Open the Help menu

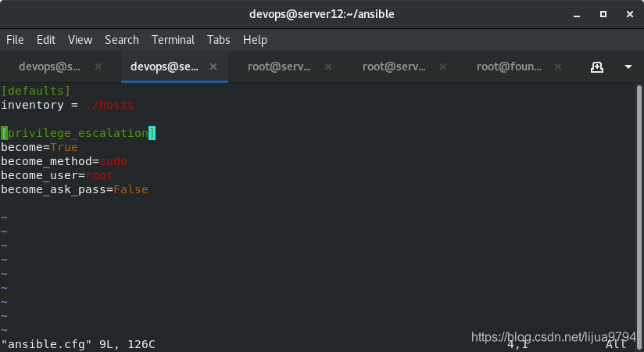click(255, 40)
